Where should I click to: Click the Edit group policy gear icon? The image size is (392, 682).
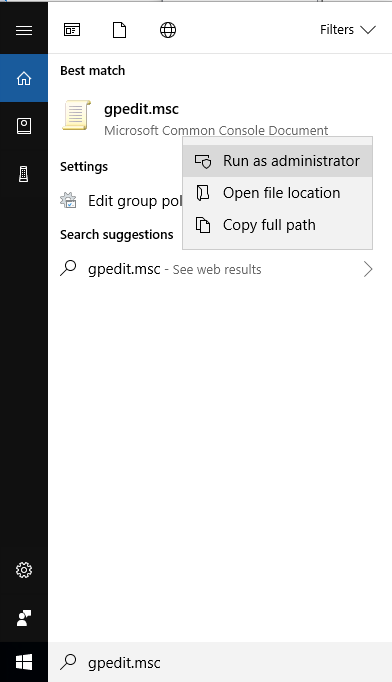[68, 201]
